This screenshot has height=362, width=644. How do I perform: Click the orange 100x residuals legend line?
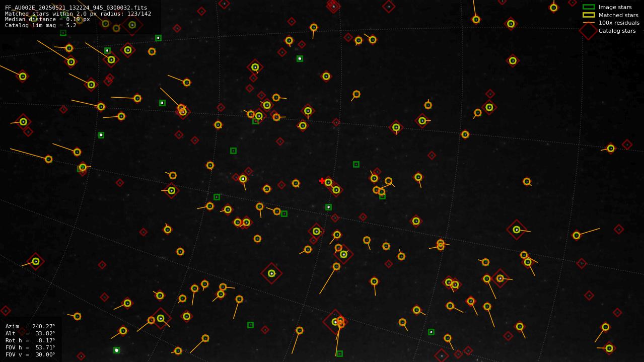click(589, 23)
